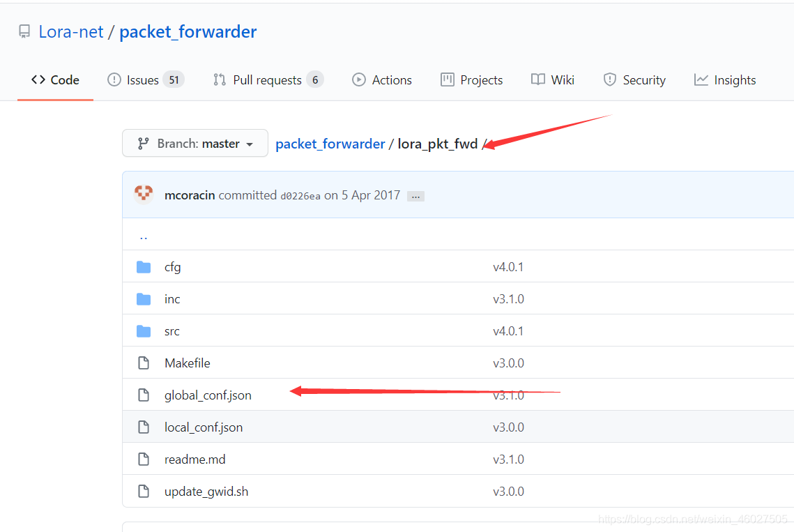Viewport: 794px width, 532px height.
Task: Click the Issues count badge 51
Action: (174, 79)
